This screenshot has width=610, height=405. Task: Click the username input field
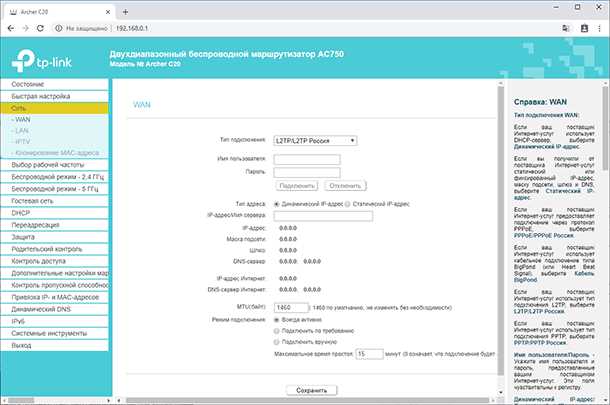pos(307,159)
